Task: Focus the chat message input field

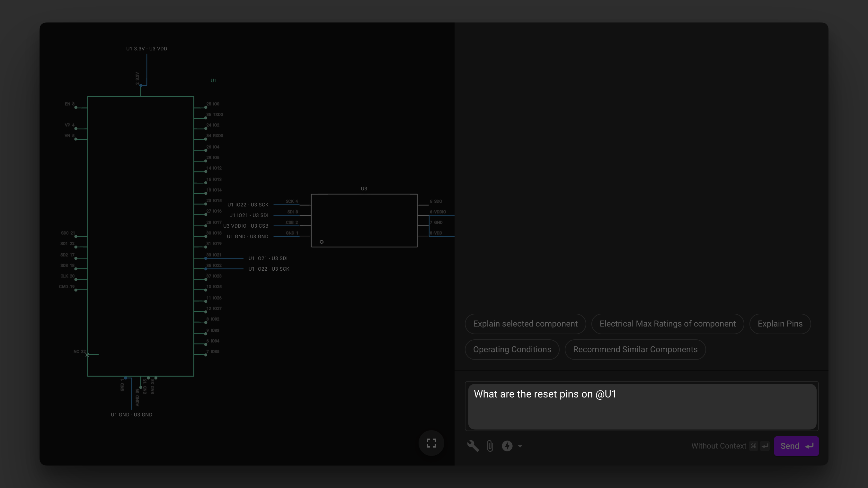Action: [642, 406]
